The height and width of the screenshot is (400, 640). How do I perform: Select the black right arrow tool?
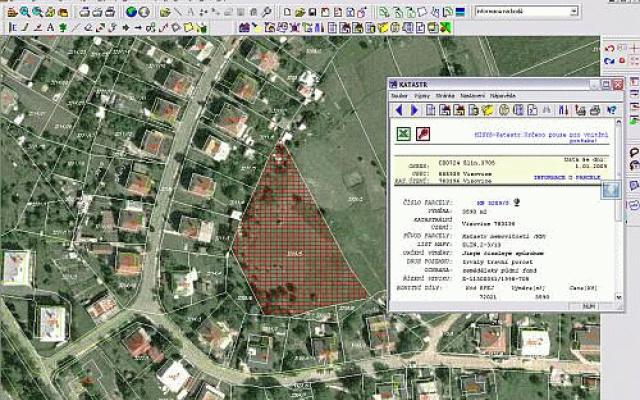click(126, 28)
